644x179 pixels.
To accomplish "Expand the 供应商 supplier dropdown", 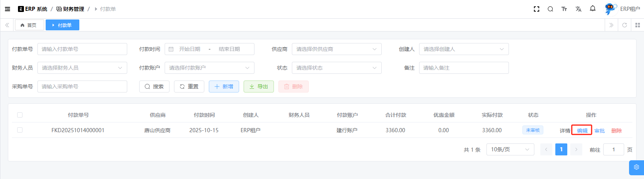I will tap(336, 49).
